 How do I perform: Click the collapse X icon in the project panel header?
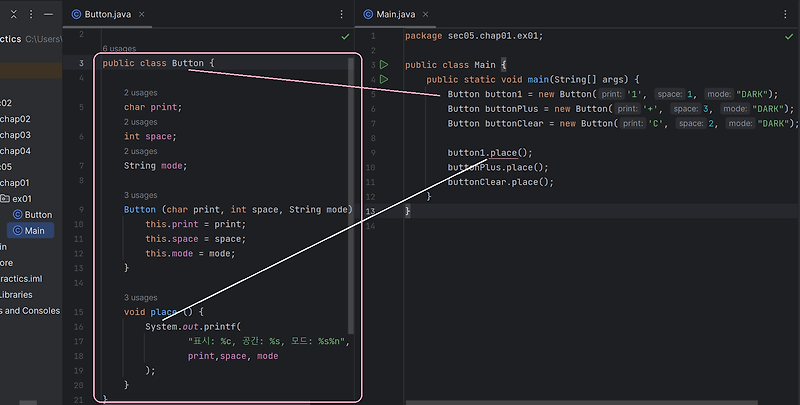coord(14,14)
